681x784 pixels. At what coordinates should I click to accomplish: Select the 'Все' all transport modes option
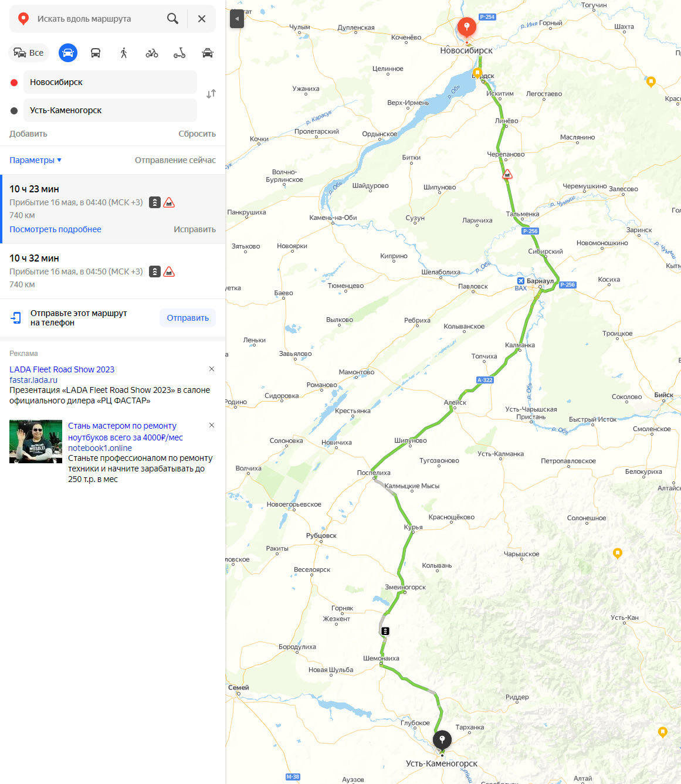tap(29, 53)
